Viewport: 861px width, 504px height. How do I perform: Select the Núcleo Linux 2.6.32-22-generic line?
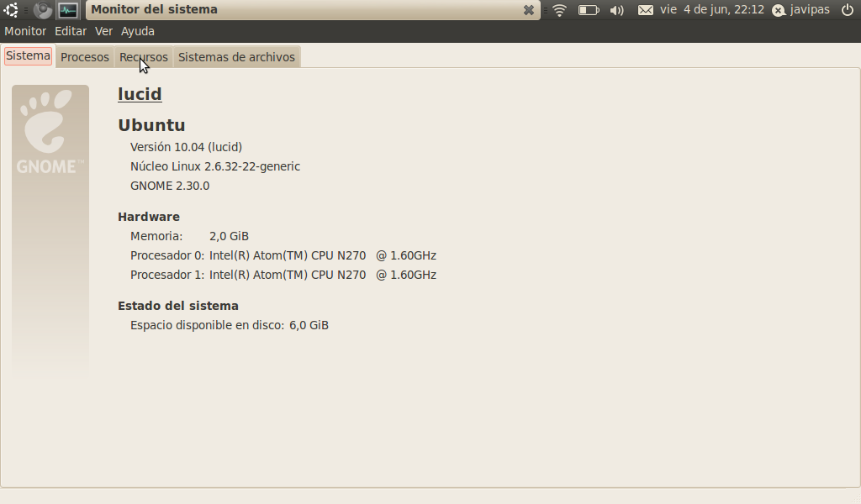coord(215,166)
